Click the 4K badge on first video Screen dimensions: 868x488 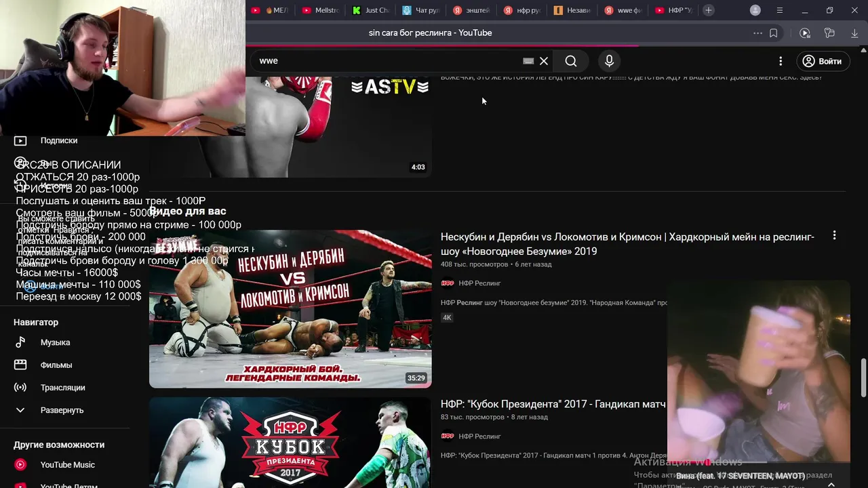click(x=447, y=317)
